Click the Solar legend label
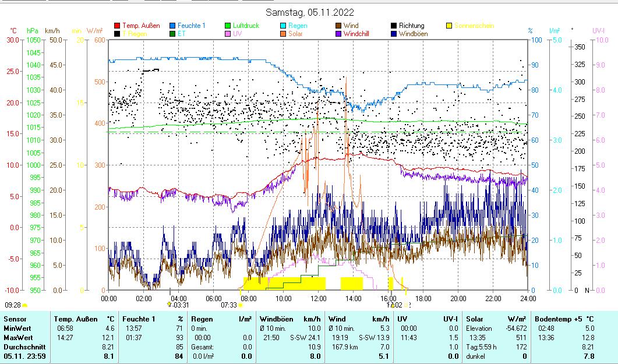The image size is (618, 364). click(295, 34)
